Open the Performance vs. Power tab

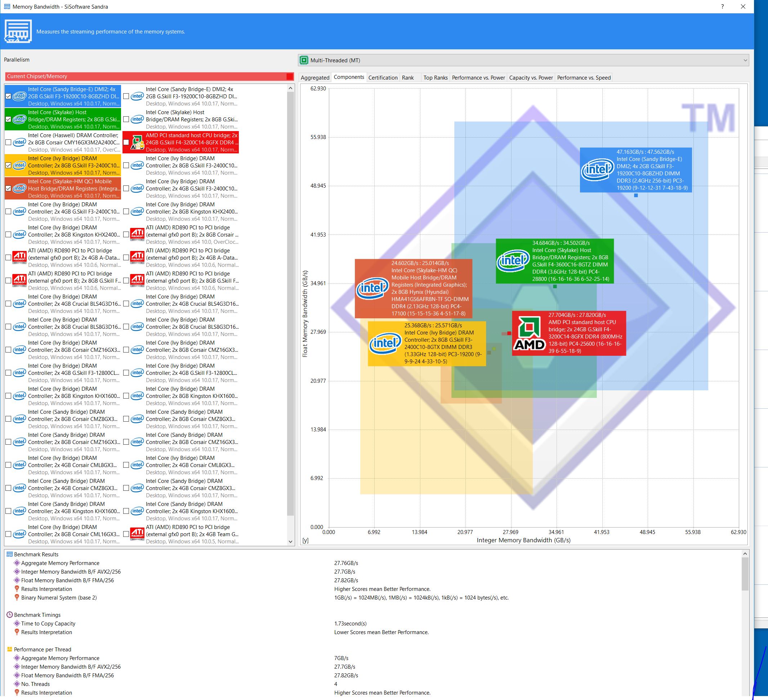[x=478, y=78]
